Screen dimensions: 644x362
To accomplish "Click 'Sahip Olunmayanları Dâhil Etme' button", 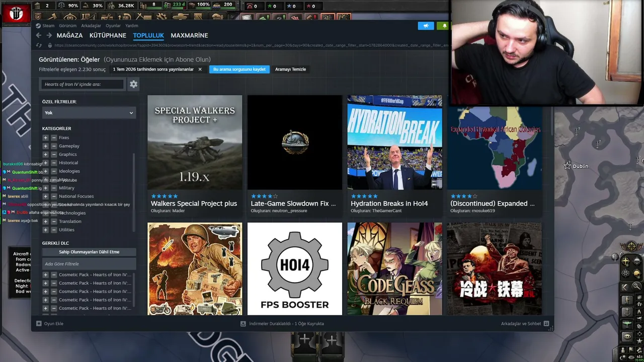I will 89,252.
